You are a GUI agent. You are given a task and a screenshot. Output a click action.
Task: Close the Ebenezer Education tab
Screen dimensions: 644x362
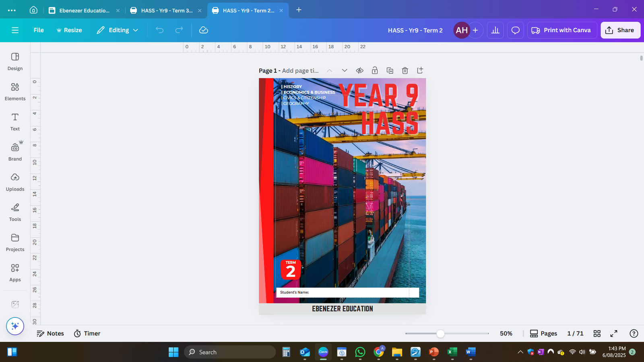[x=118, y=11]
